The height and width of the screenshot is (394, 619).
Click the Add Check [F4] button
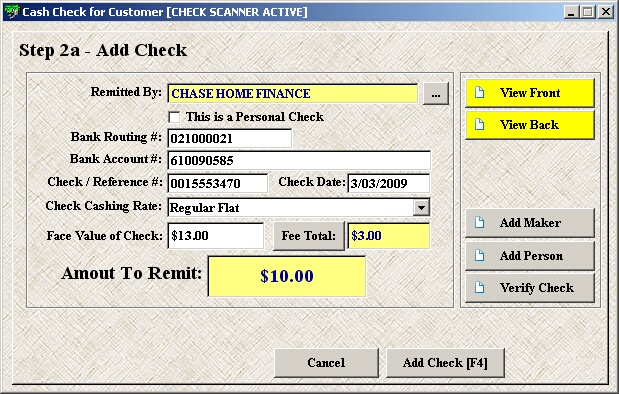tap(445, 363)
